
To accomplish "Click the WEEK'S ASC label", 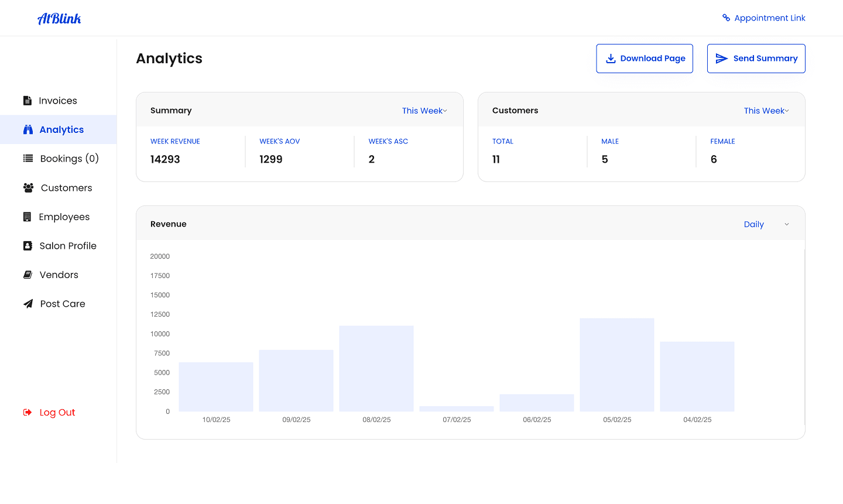I will [388, 142].
